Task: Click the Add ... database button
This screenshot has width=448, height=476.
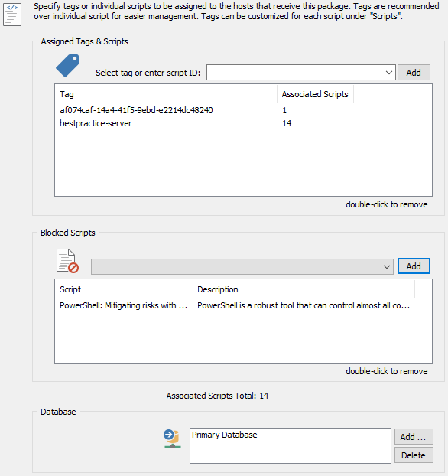Action: pos(414,437)
